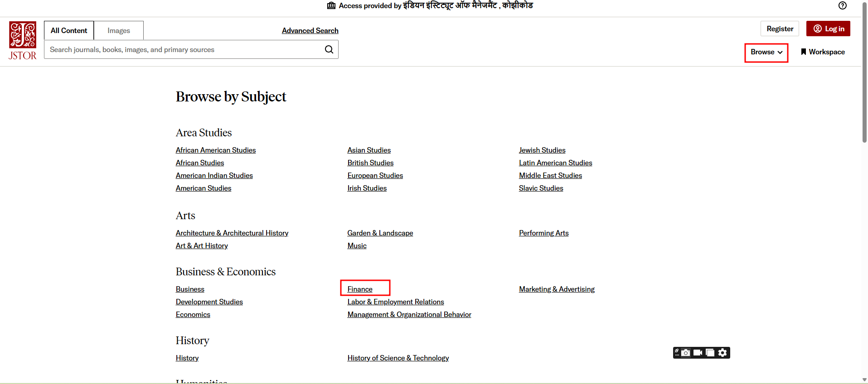This screenshot has height=384, width=868.
Task: Click the Register button
Action: (780, 29)
